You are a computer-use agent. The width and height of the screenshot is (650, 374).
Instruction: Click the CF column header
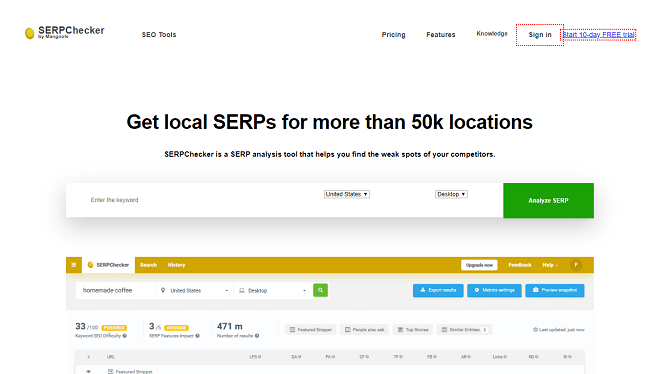[x=364, y=357]
